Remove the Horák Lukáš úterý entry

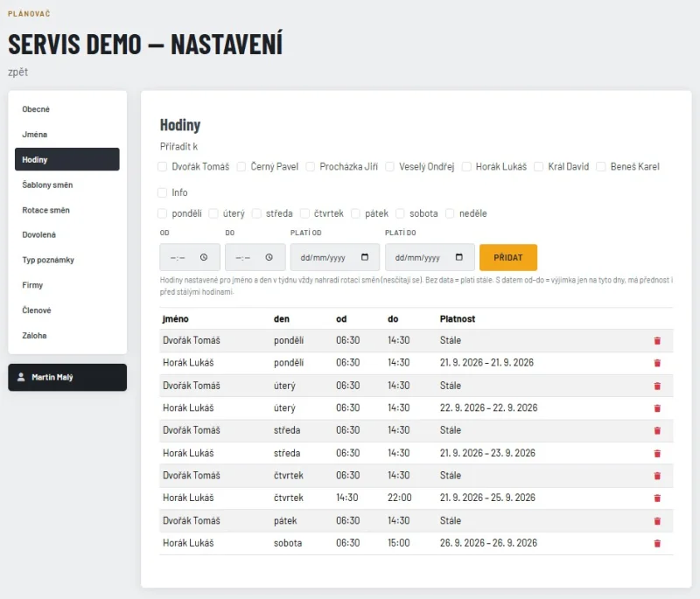point(657,408)
